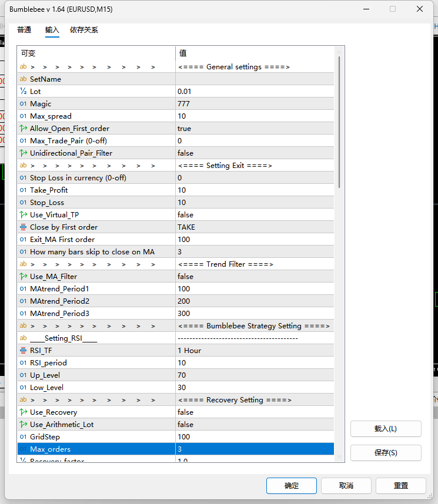438x504 pixels.
Task: Click the boolean icon beside Unidirectional_Pair_Filter
Action: point(23,153)
